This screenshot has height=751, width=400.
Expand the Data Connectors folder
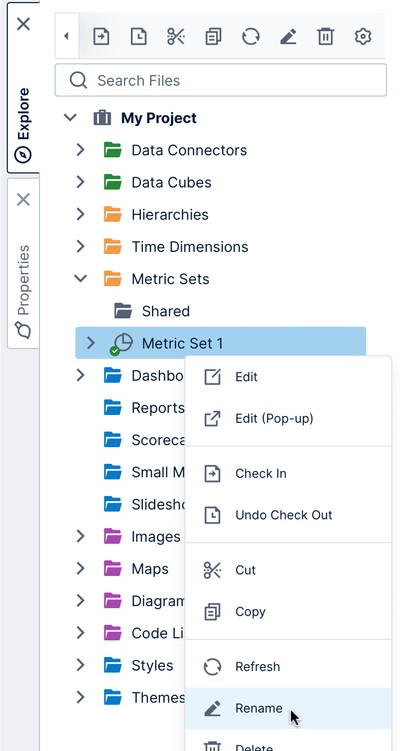(x=80, y=150)
